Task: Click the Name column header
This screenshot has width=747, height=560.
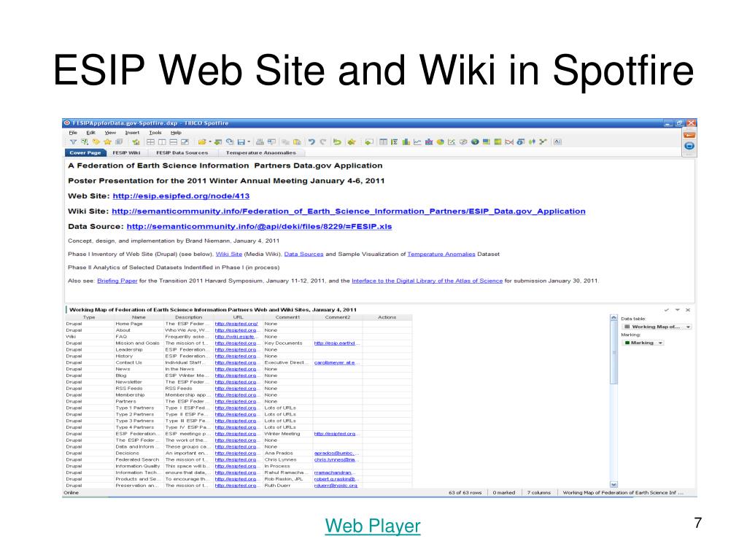Action: (x=139, y=317)
